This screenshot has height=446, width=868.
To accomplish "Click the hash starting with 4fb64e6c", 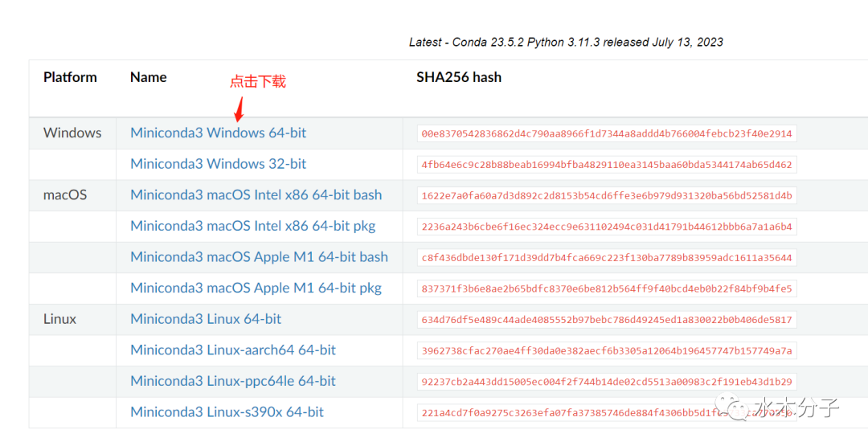I will pyautogui.click(x=607, y=165).
